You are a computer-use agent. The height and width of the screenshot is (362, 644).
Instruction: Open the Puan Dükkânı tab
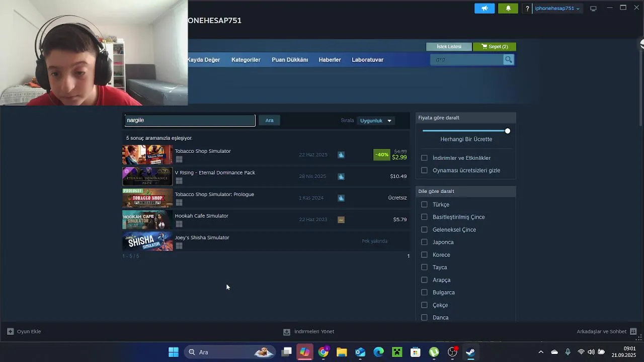(x=290, y=60)
